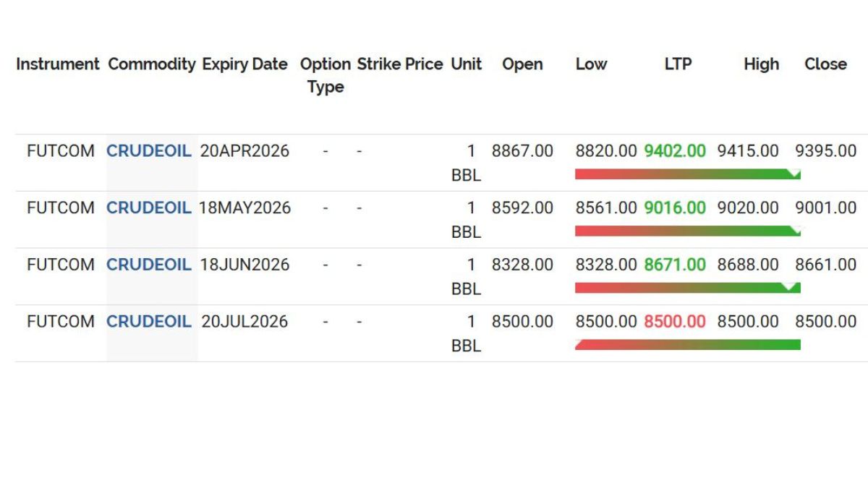Sort by the LTP column header

(x=677, y=64)
